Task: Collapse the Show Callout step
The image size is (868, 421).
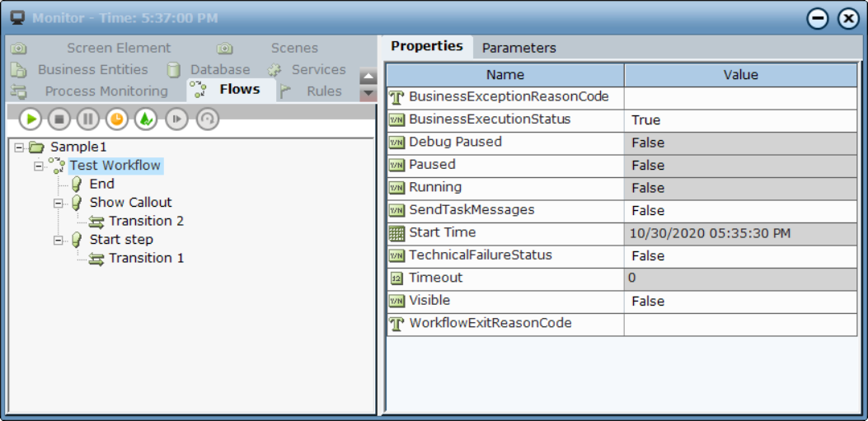Action: click(59, 203)
